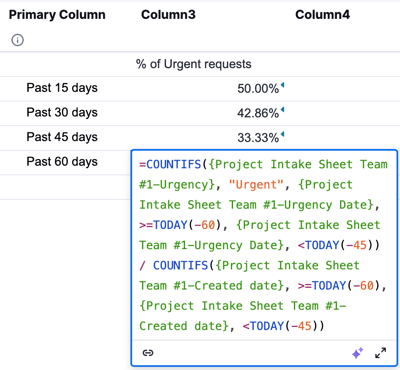Viewport: 400px width, 370px height.
Task: Select the Primary Column header
Action: (57, 15)
